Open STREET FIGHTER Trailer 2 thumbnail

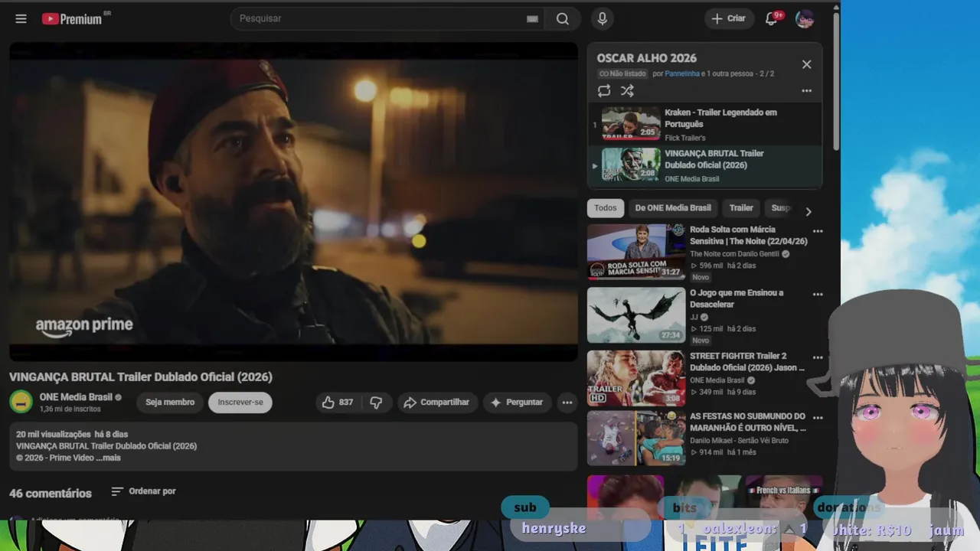636,378
